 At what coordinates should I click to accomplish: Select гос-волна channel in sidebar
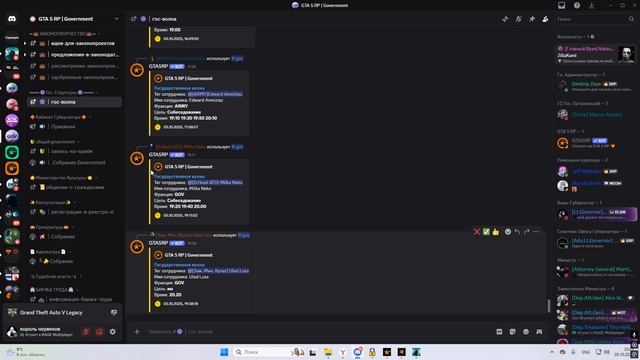tap(74, 102)
